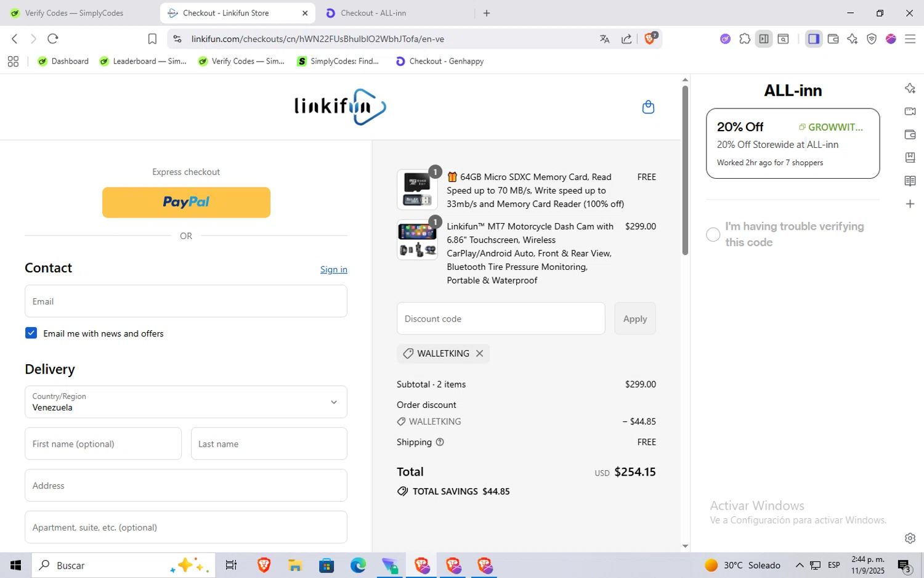Focus the Address field

(x=186, y=486)
